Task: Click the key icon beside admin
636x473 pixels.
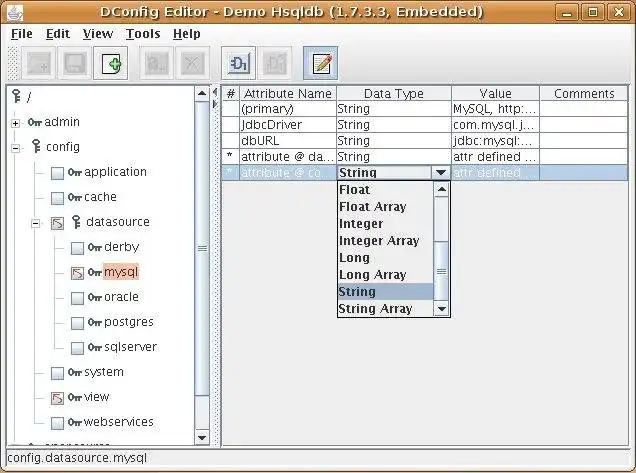Action: (x=35, y=122)
